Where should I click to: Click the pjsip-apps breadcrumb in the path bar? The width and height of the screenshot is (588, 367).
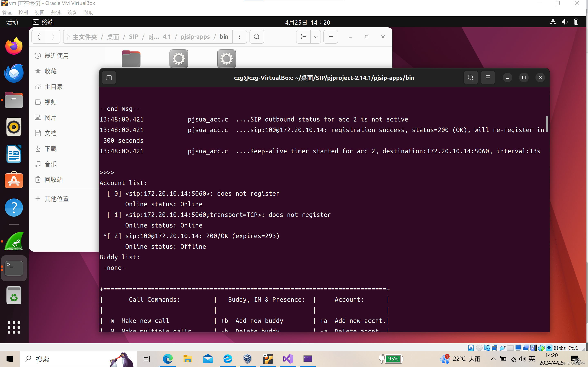click(195, 37)
